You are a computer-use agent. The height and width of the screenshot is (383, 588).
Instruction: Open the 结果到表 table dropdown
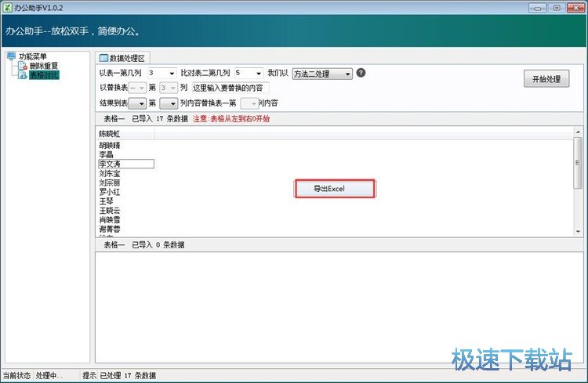click(x=137, y=103)
